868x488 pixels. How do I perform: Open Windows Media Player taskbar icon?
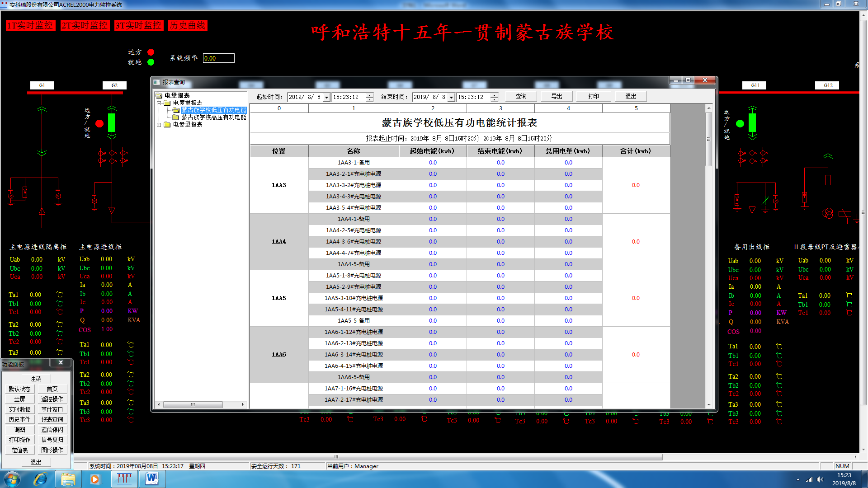pos(95,479)
